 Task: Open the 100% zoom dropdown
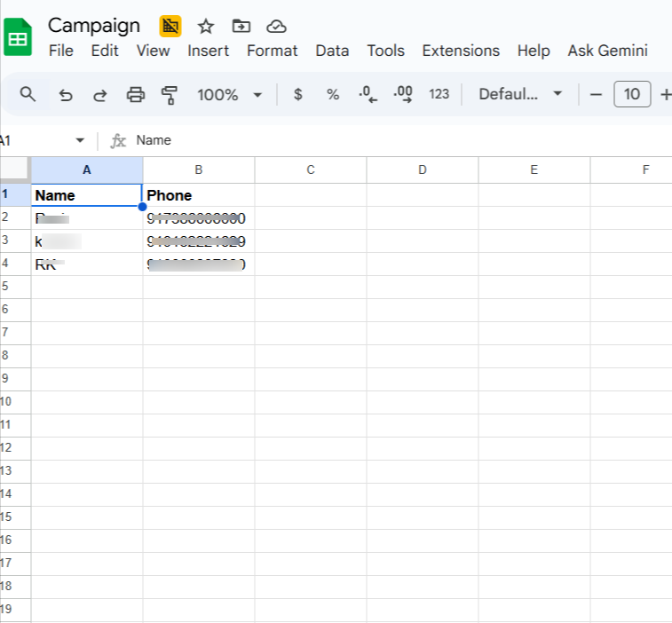(x=230, y=94)
